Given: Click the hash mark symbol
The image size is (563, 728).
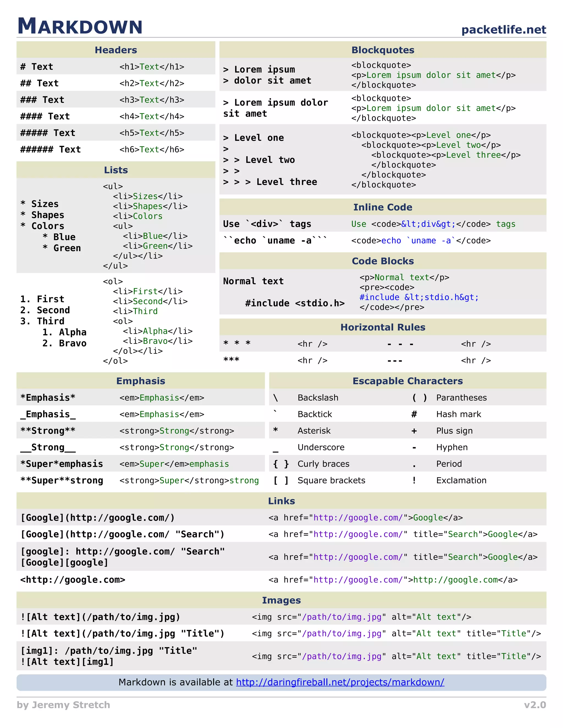Looking at the screenshot, I should (x=414, y=414).
